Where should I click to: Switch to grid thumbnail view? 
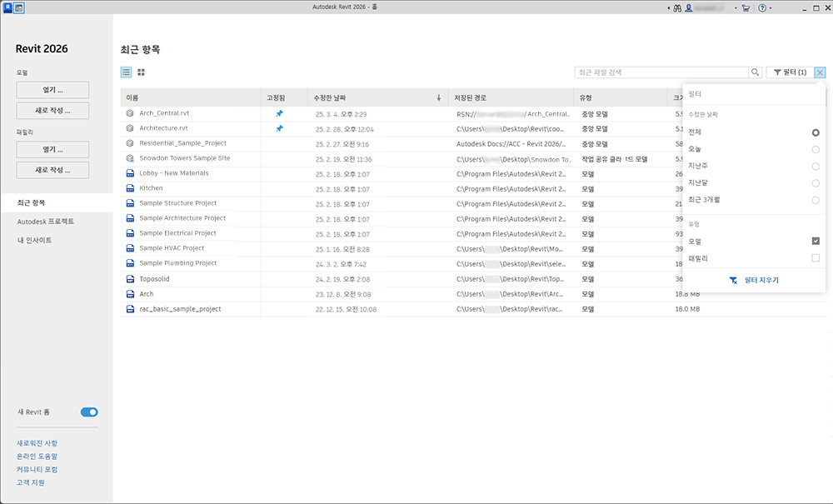(142, 72)
